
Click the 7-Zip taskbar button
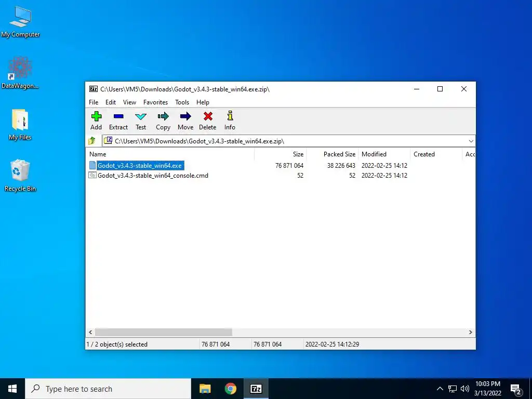pos(256,389)
